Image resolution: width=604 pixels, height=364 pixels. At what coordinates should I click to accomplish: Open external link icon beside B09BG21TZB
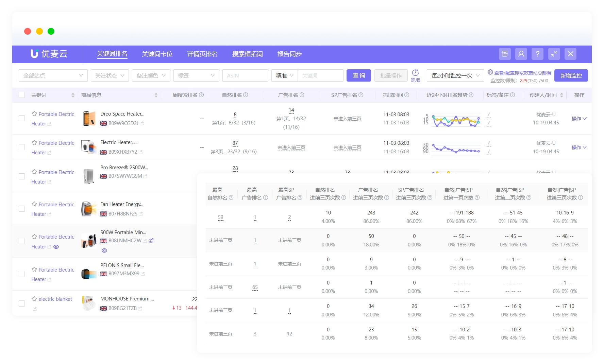[140, 308]
